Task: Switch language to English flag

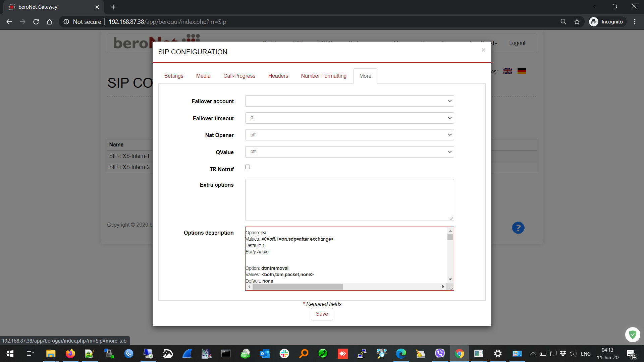Action: [x=507, y=71]
